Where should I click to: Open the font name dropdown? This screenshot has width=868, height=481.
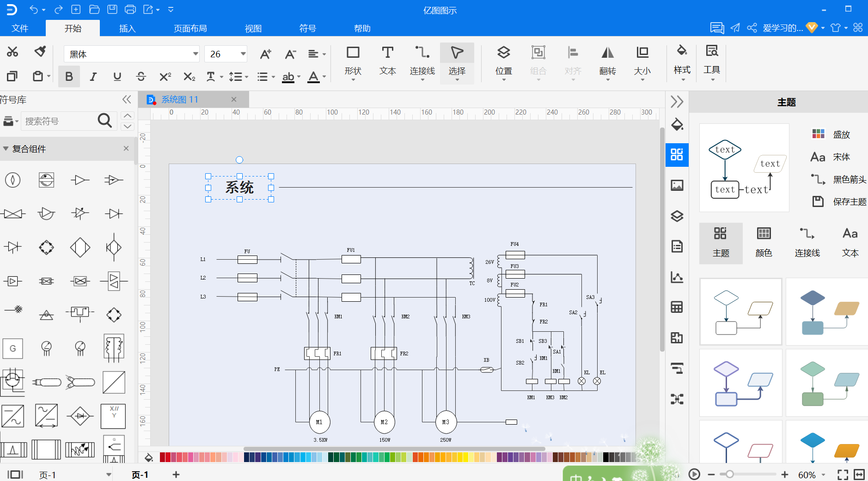click(x=196, y=54)
